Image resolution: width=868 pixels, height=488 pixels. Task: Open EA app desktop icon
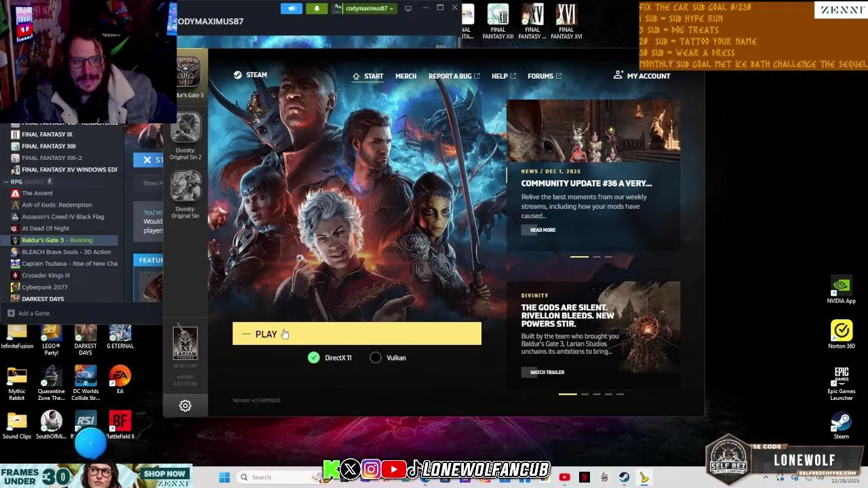pos(120,380)
